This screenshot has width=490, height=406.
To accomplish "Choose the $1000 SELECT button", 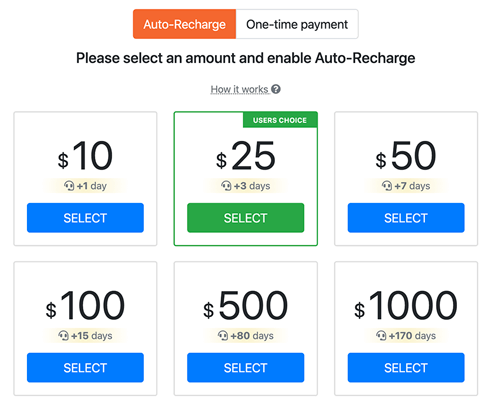I will click(406, 368).
